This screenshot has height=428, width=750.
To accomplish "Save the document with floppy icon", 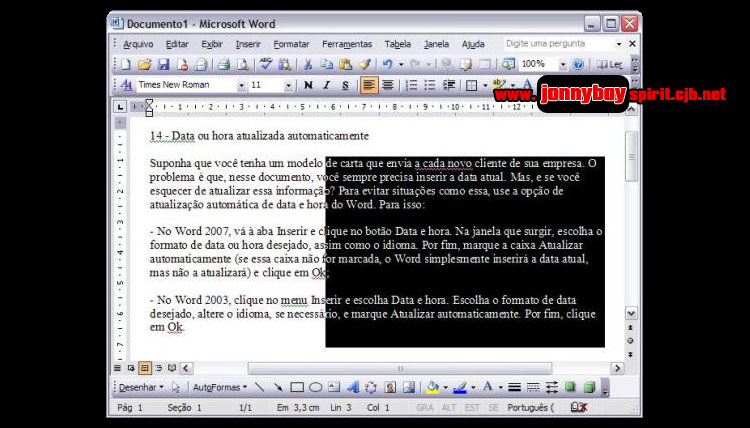I will coord(164,64).
